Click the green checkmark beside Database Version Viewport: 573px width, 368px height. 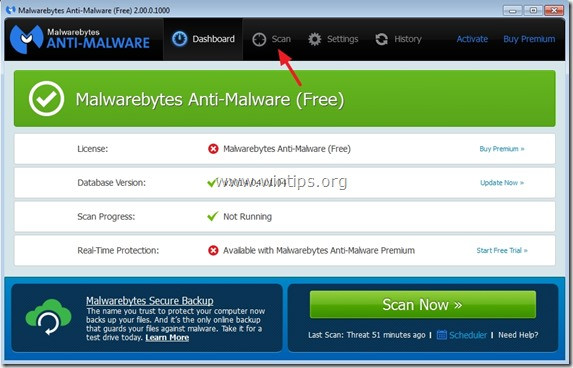coord(212,182)
